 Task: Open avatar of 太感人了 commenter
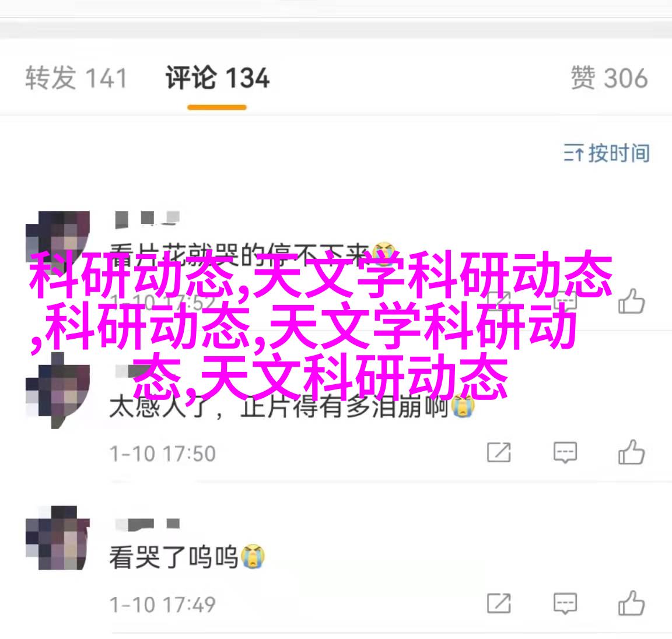pos(57,391)
